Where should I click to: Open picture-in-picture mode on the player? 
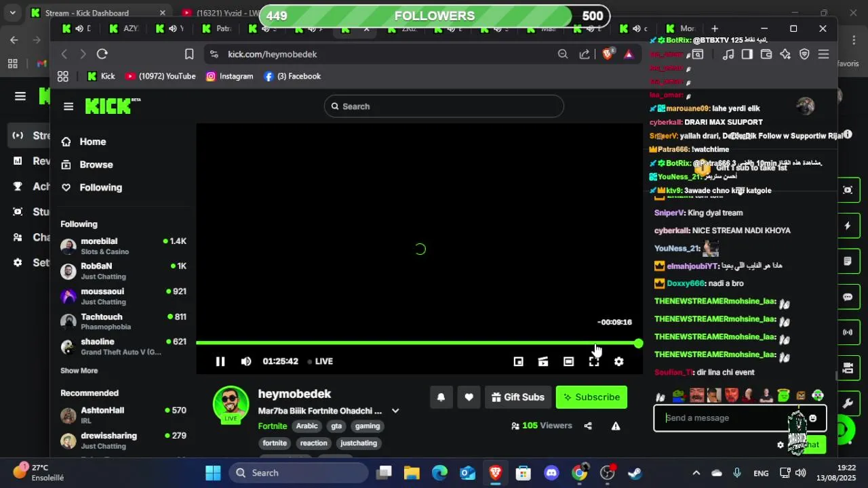click(518, 361)
